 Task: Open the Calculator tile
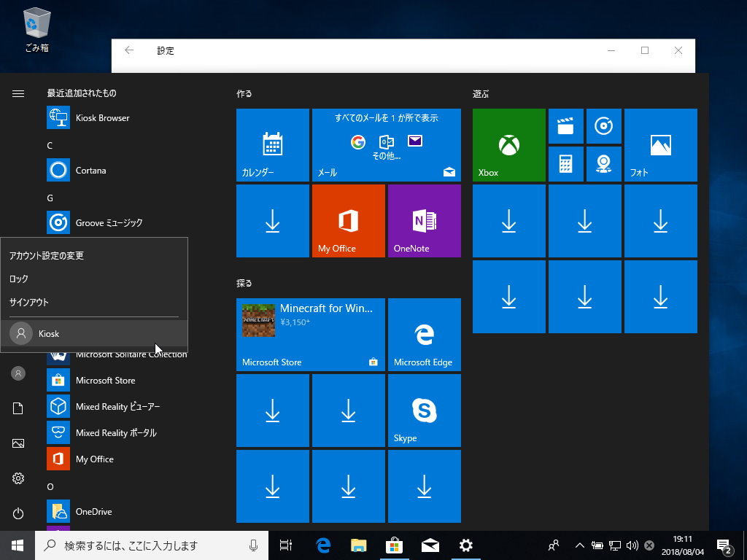[566, 164]
